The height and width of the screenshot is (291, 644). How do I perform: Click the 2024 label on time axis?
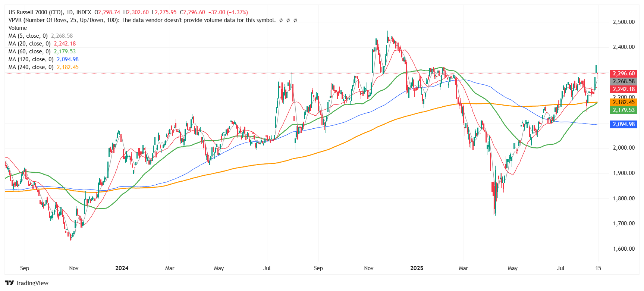tap(122, 268)
